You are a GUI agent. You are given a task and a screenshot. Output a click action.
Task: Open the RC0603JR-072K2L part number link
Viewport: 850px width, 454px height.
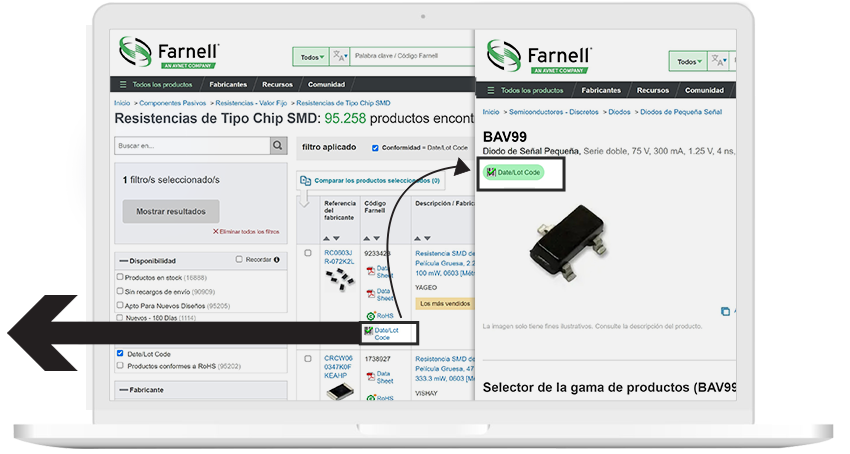coord(339,257)
